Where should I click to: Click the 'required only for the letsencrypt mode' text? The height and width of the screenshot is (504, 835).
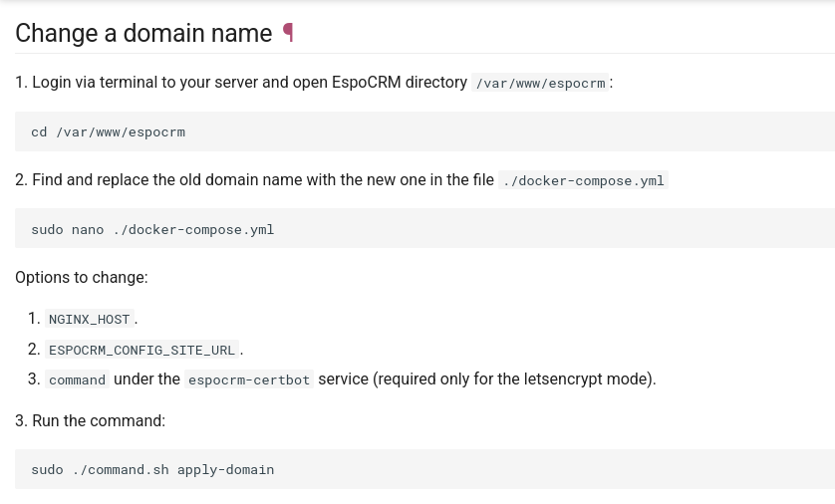pos(514,378)
